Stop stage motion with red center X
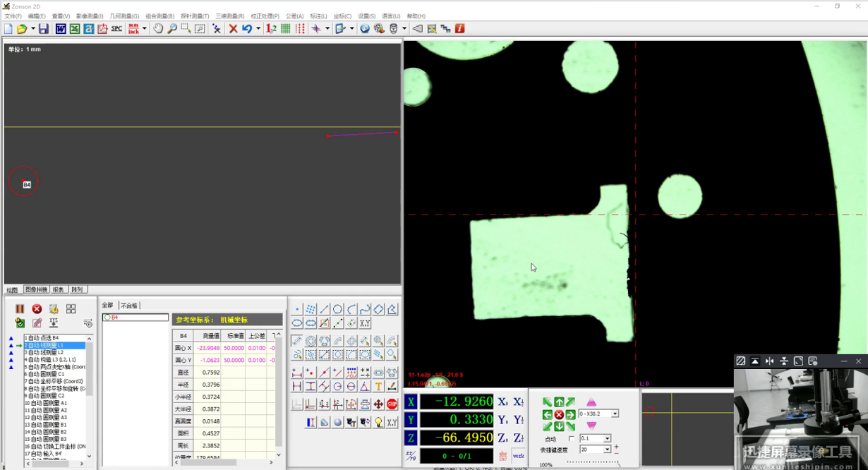 [x=559, y=414]
